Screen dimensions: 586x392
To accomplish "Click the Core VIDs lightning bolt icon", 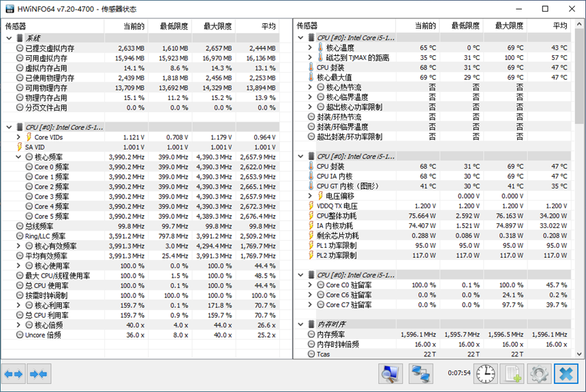I will tap(29, 137).
